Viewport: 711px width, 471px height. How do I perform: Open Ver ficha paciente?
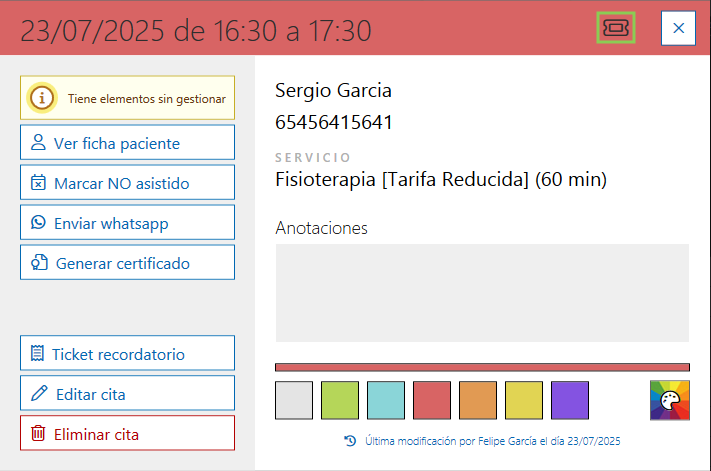click(x=127, y=143)
